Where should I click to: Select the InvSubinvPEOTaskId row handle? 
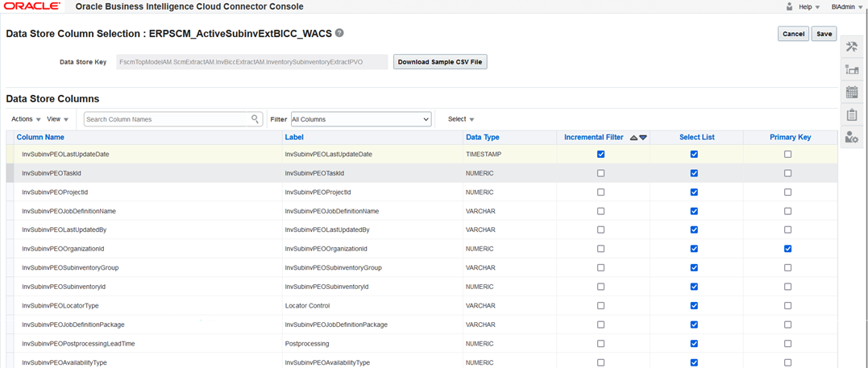point(10,173)
